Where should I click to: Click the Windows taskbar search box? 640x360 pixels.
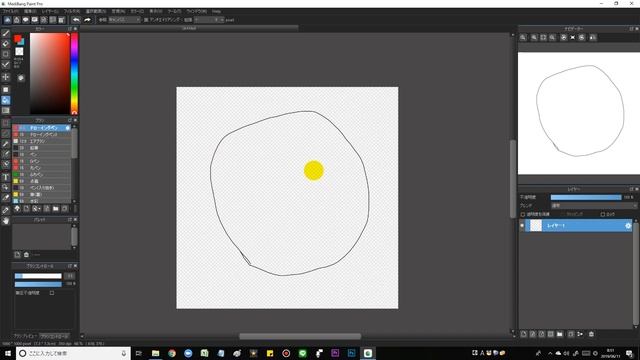[73, 353]
